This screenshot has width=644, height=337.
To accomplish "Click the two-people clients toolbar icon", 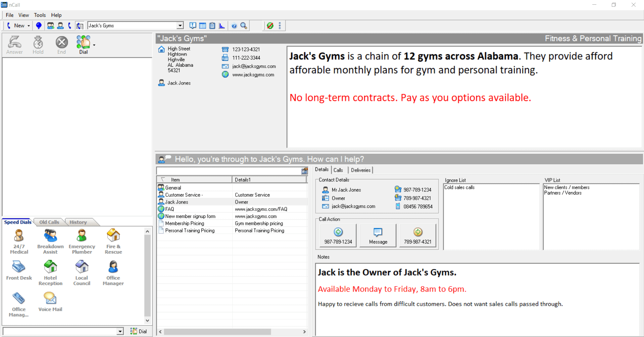I will [x=51, y=25].
